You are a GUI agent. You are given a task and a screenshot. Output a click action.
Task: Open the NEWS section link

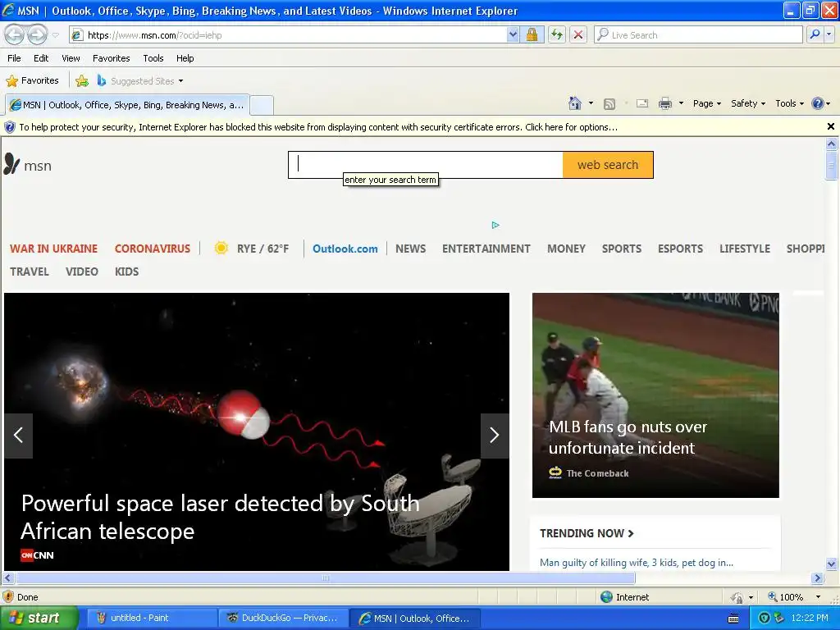[x=410, y=249]
